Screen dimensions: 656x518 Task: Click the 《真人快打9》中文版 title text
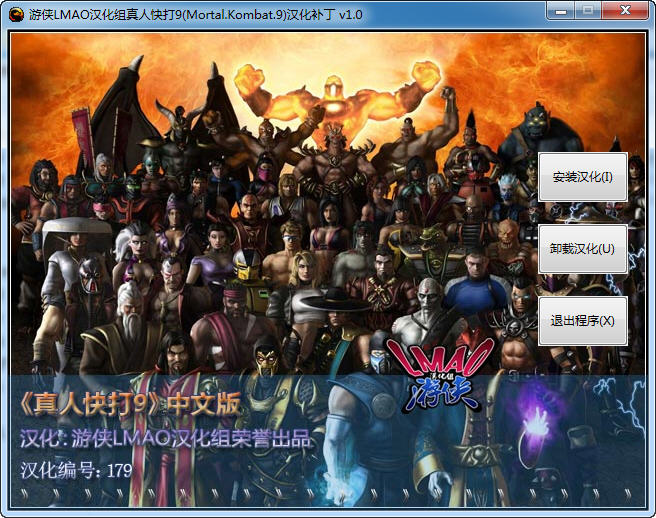pos(131,405)
